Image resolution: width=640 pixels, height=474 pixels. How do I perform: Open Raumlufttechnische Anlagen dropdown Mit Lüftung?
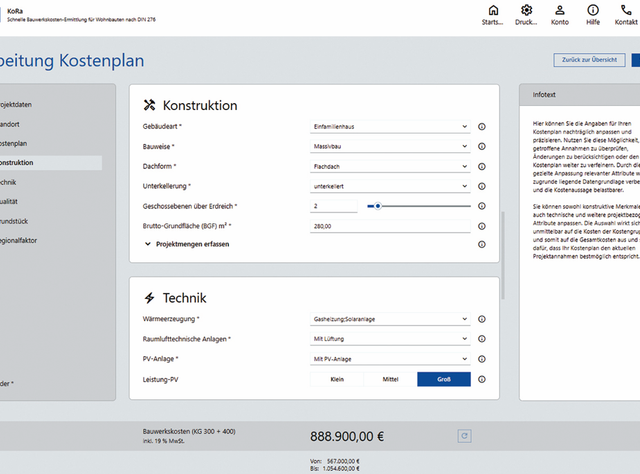click(390, 339)
